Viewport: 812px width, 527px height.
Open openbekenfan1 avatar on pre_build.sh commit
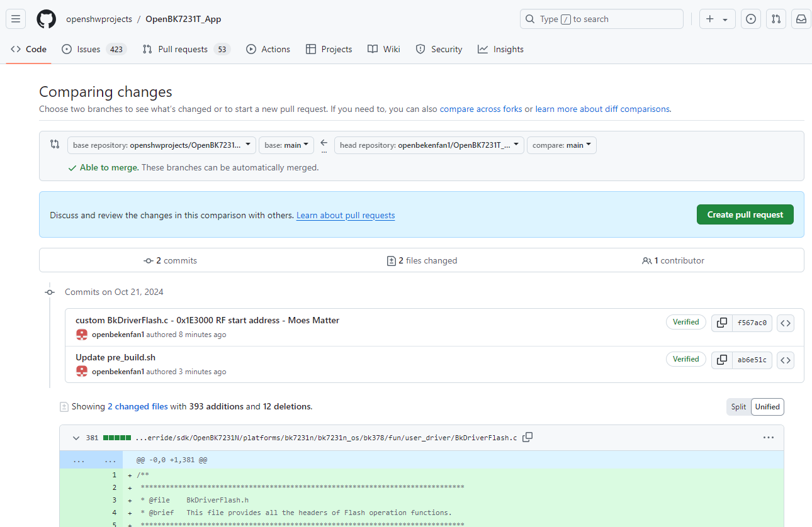pos(82,371)
